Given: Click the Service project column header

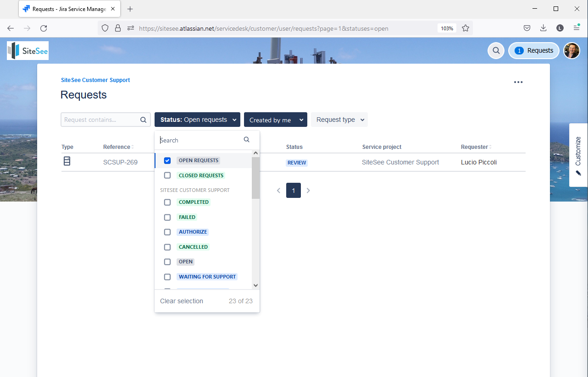Looking at the screenshot, I should point(382,147).
